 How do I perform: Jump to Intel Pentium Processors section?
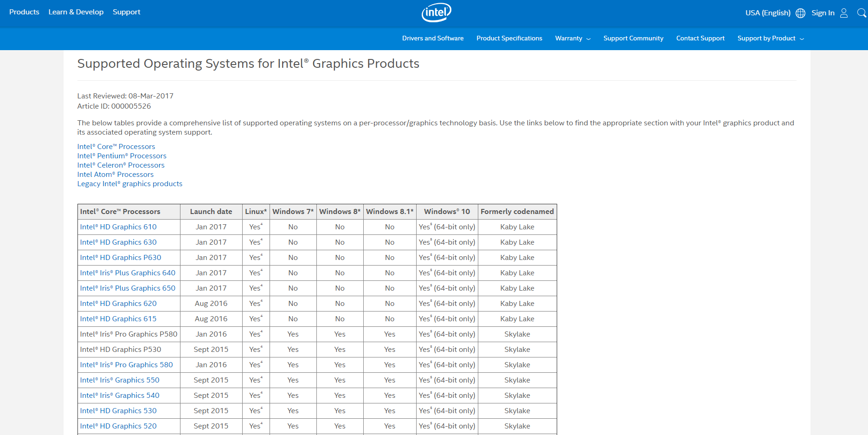[x=122, y=156]
